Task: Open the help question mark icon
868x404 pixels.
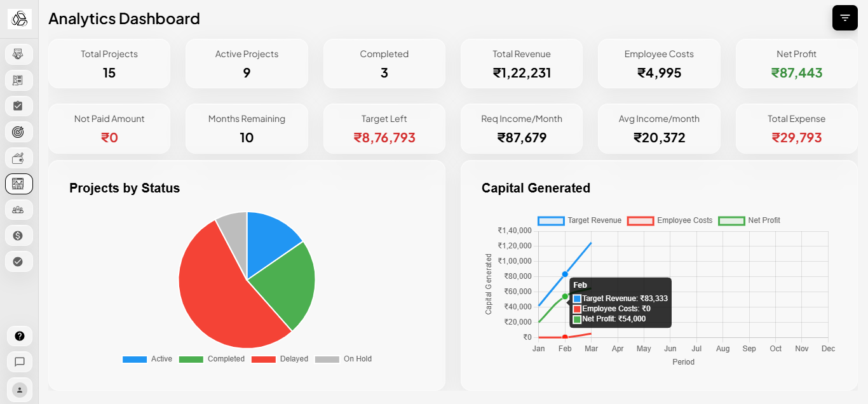Action: 18,336
